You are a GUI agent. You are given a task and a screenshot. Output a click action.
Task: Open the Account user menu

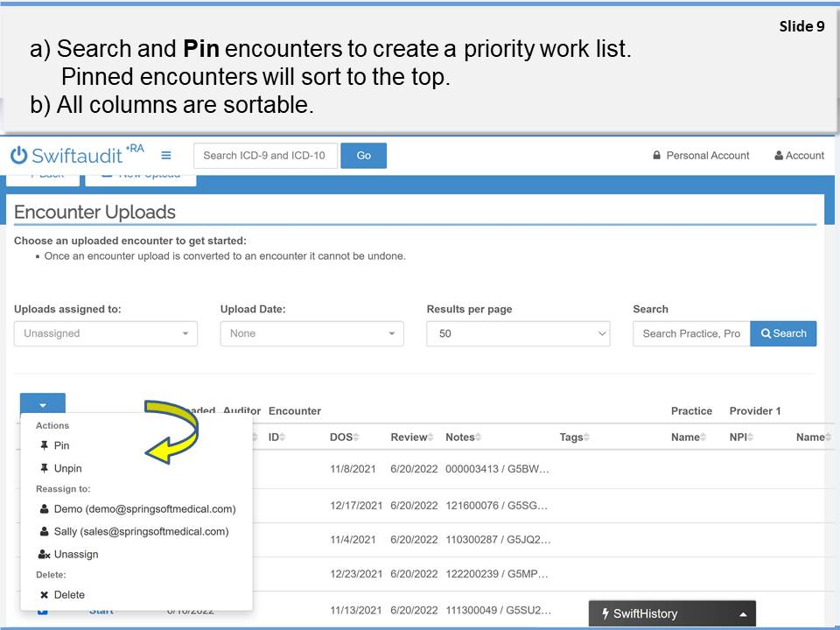799,156
